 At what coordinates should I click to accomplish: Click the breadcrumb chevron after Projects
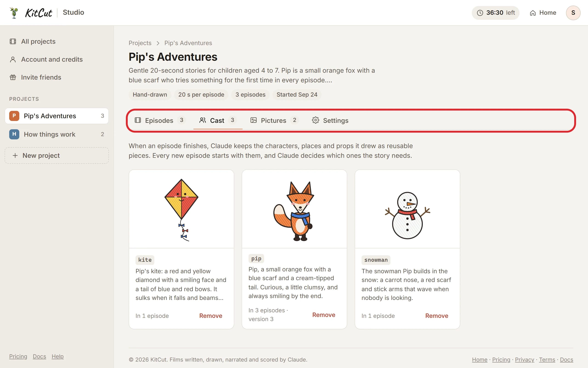tap(158, 43)
